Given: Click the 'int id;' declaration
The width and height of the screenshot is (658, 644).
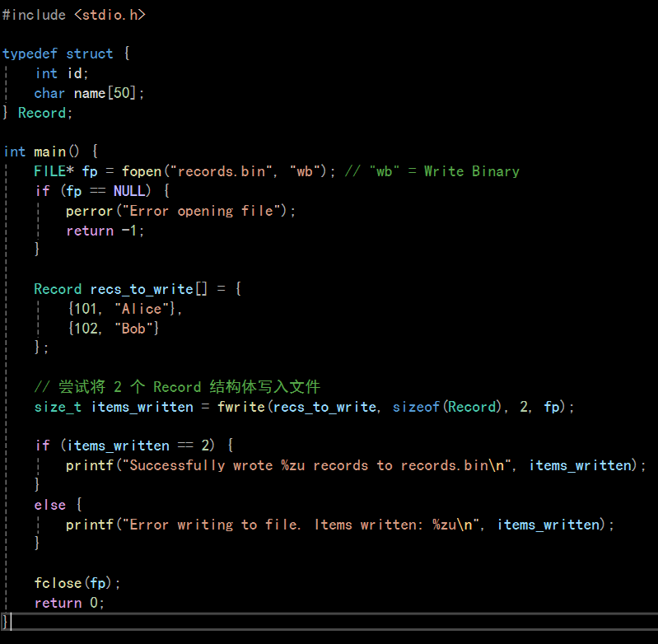Looking at the screenshot, I should pos(62,73).
